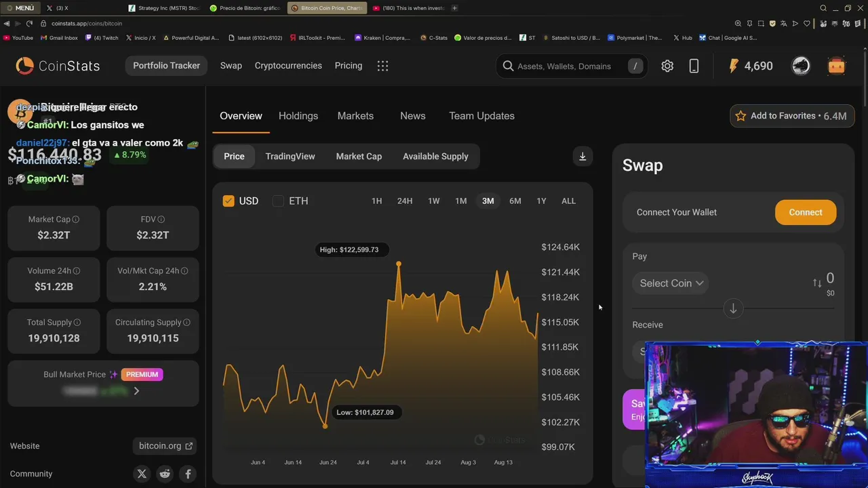Open the Polymarket bookmark
Image resolution: width=868 pixels, height=488 pixels.
click(x=635, y=38)
